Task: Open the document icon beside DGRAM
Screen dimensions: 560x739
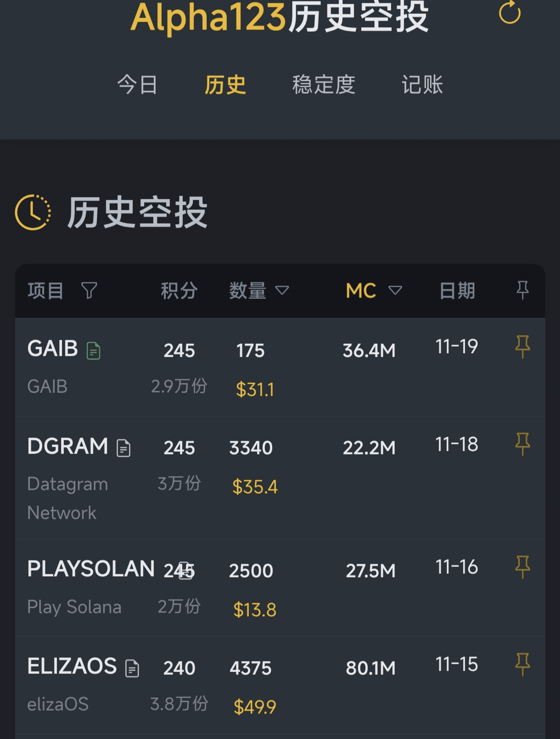Action: pyautogui.click(x=123, y=448)
